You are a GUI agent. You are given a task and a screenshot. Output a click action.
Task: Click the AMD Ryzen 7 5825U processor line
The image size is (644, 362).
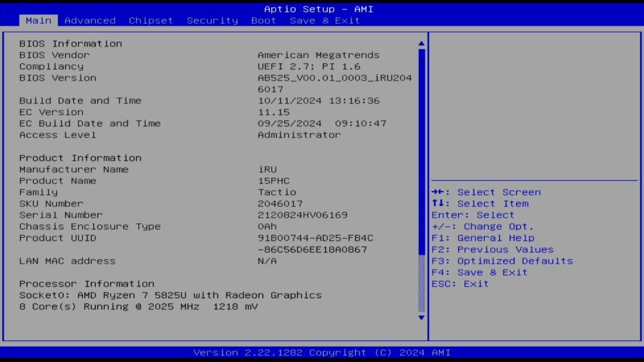(170, 295)
